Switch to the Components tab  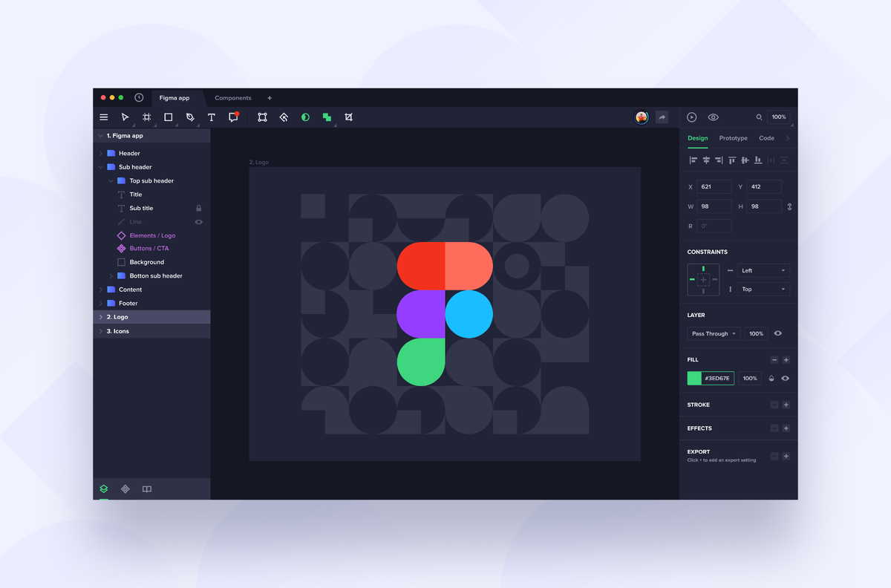(233, 98)
